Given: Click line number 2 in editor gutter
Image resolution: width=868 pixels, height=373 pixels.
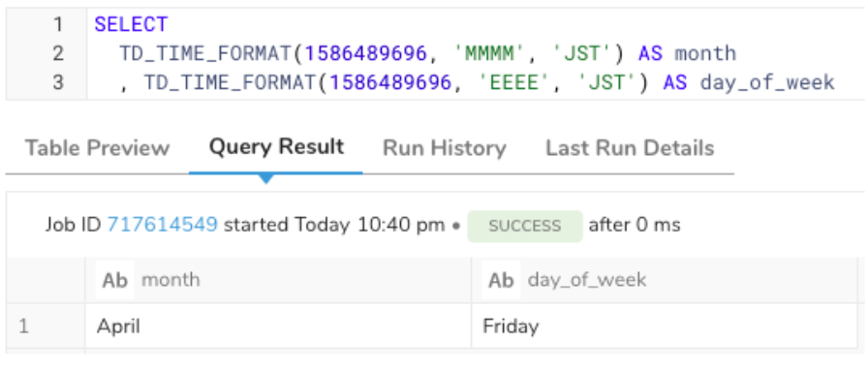Looking at the screenshot, I should coord(57,53).
